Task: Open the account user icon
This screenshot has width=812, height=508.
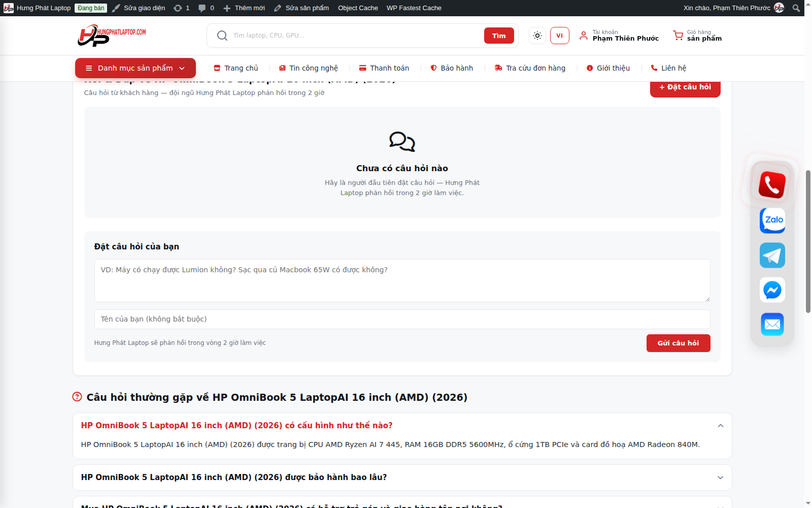Action: [584, 36]
